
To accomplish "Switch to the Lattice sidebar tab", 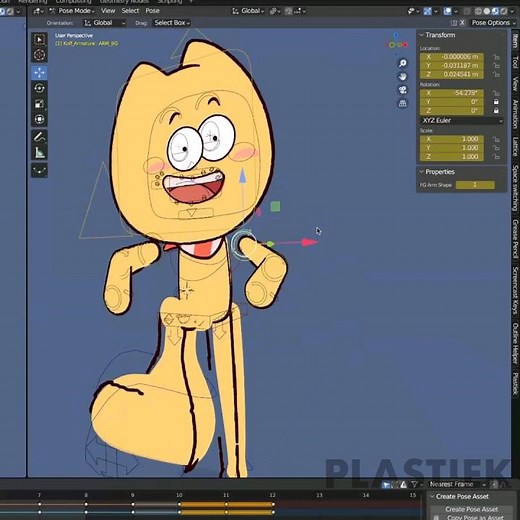I will point(515,147).
